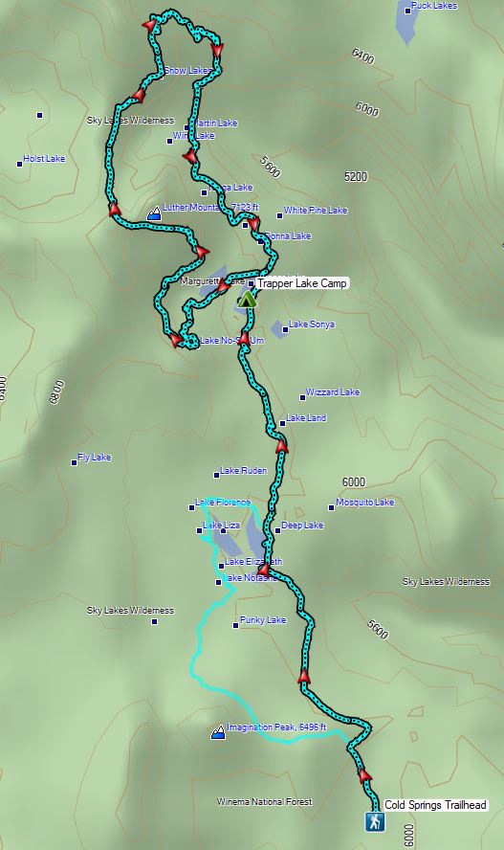Select the Imagination Peak summit icon
This screenshot has width=504, height=850.
tap(218, 732)
